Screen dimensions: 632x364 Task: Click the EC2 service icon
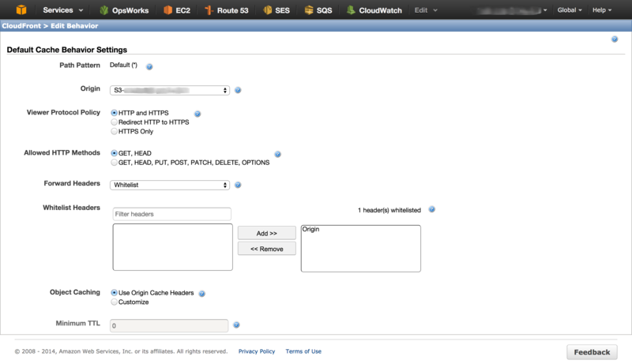click(x=167, y=10)
